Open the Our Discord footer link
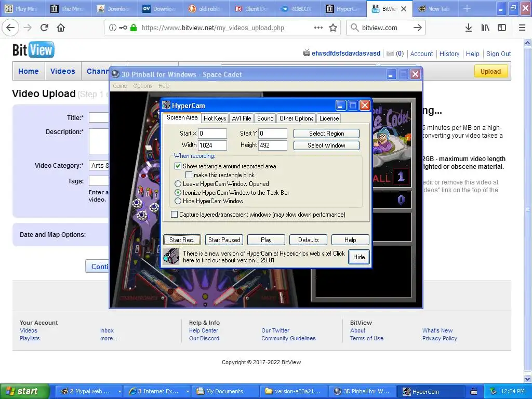 204,338
